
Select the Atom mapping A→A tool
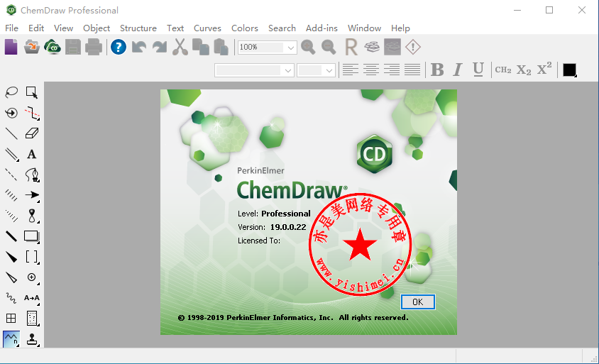tap(32, 298)
